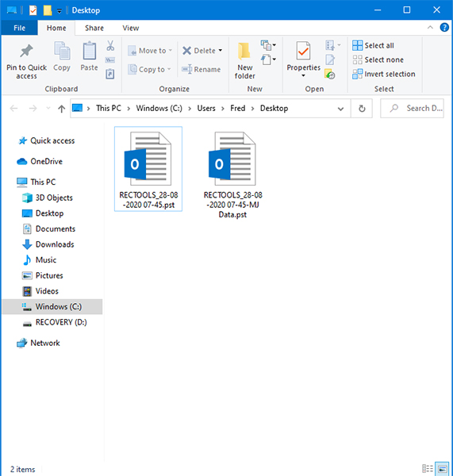Refresh the Desktop folder view
The image size is (453, 476).
point(362,109)
